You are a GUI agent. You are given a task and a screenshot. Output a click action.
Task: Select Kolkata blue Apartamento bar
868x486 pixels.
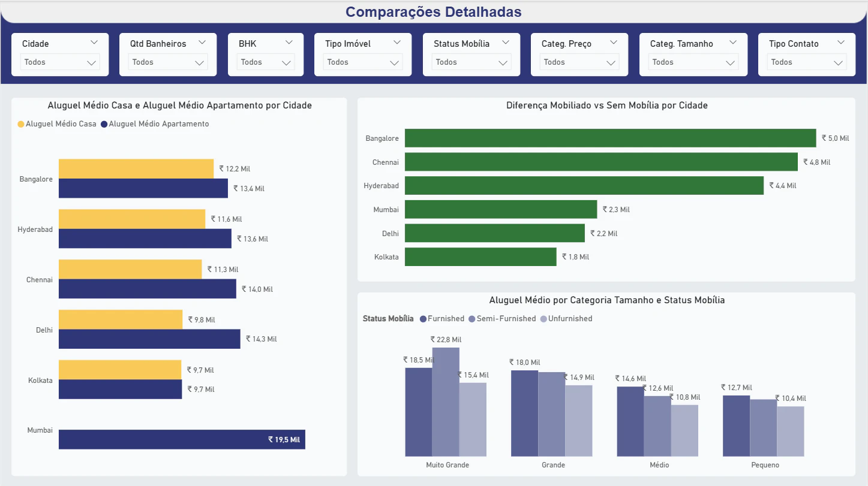[x=120, y=390]
